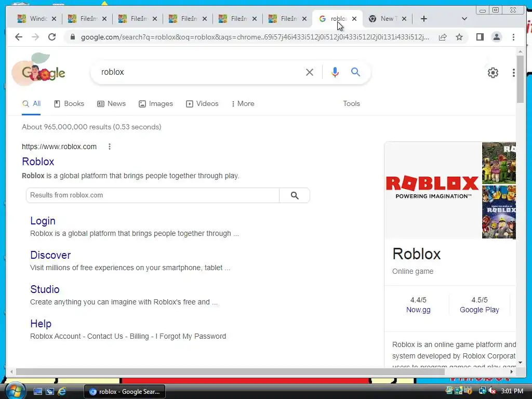Open the Tools search options
Image resolution: width=532 pixels, height=399 pixels.
pyautogui.click(x=351, y=103)
